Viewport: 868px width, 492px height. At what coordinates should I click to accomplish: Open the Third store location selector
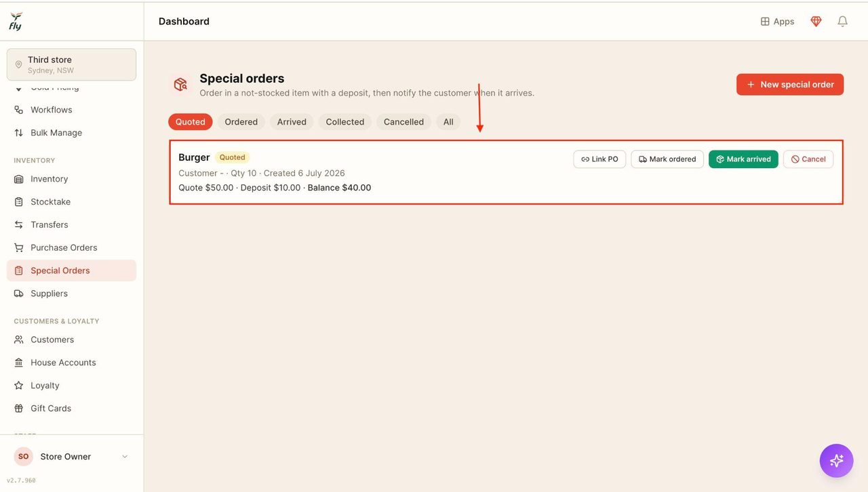coord(71,64)
